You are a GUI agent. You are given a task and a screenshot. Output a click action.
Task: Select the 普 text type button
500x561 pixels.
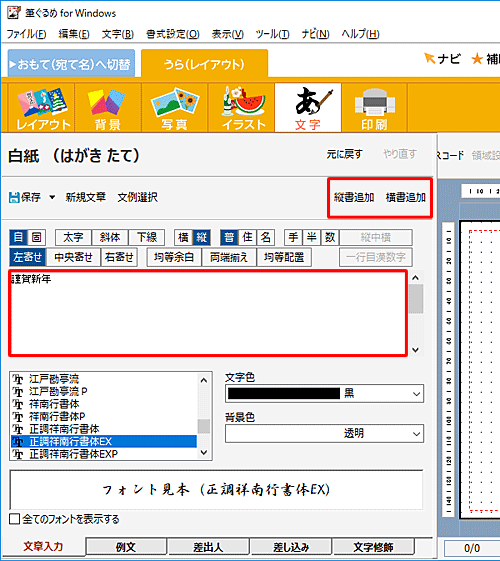point(229,237)
